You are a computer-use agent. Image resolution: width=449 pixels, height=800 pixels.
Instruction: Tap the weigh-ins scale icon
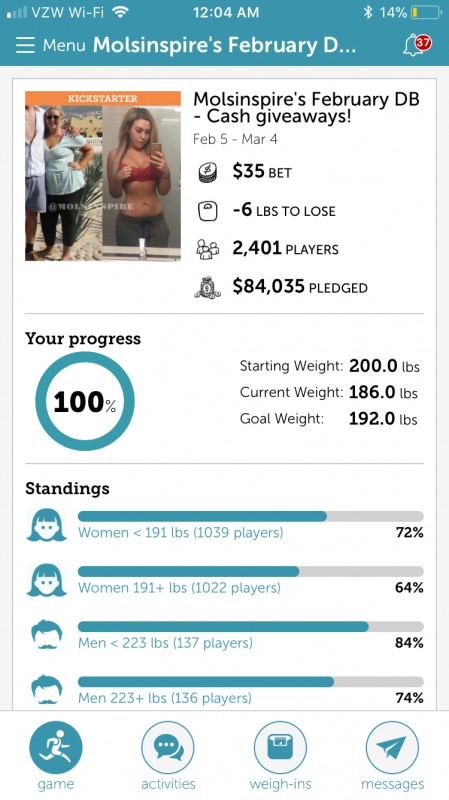click(280, 747)
